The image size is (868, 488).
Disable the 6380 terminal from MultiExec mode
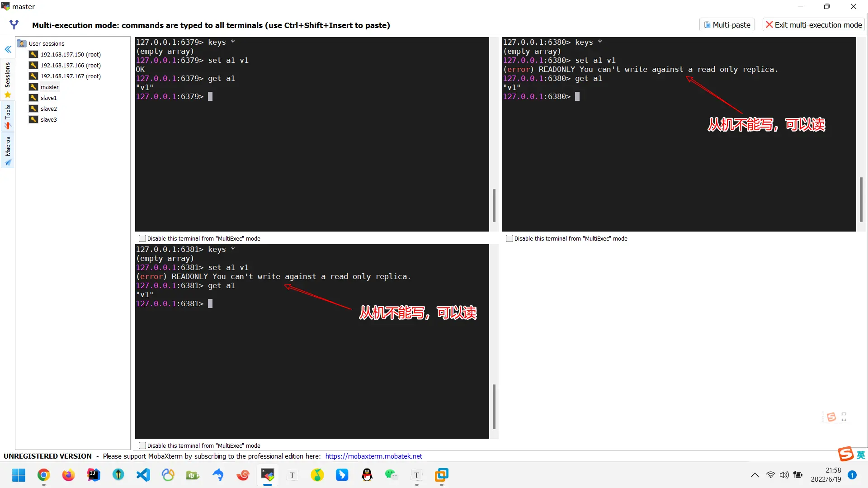pyautogui.click(x=509, y=238)
